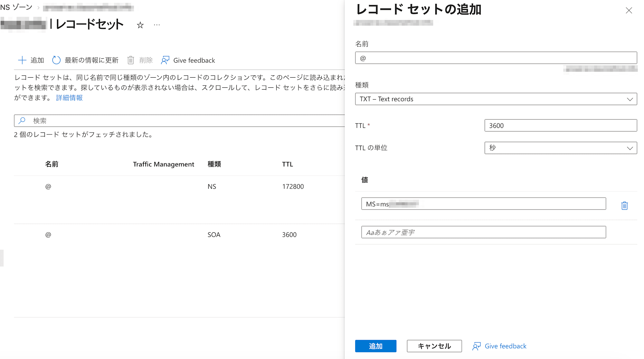Click the feedback icon in the record set toolbar
The height and width of the screenshot is (359, 644).
point(165,60)
